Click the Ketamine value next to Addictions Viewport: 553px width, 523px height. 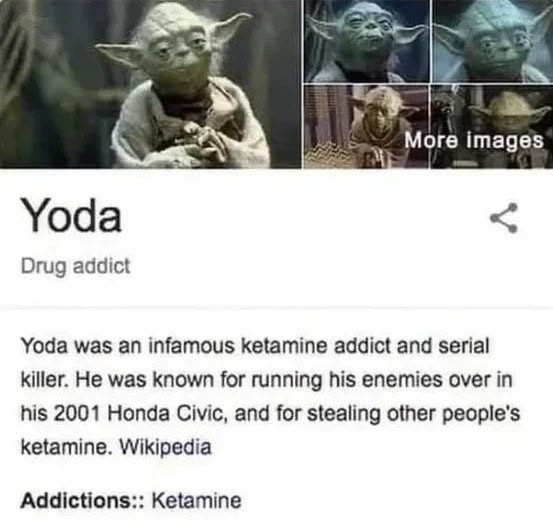(x=197, y=500)
